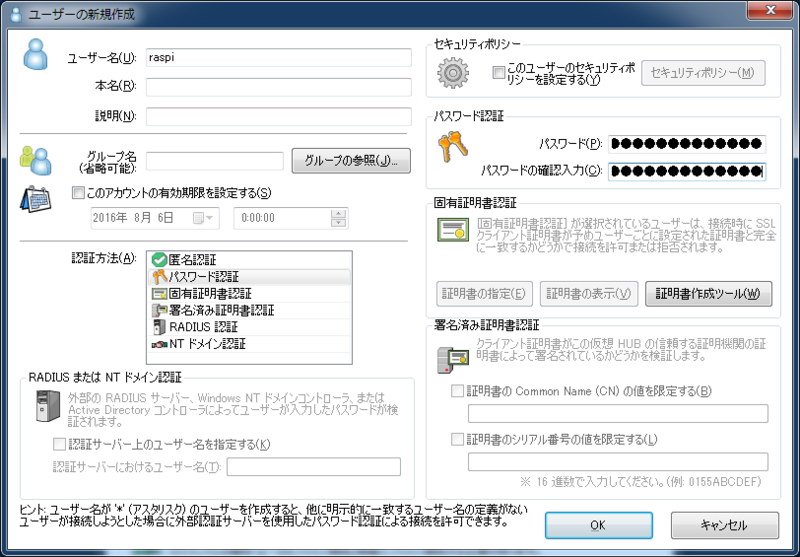
Task: Click the 証明書の表示(V) button
Action: (x=589, y=294)
